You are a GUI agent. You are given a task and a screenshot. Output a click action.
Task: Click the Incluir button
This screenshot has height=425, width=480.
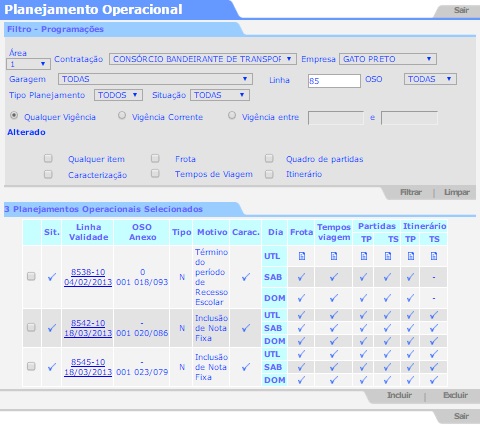(x=399, y=395)
